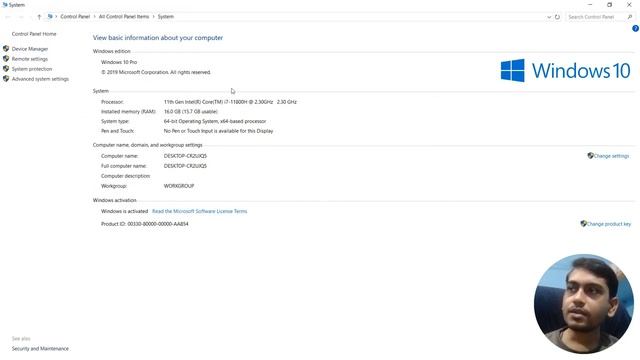The width and height of the screenshot is (640, 360).
Task: Click the Change settings link
Action: tap(611, 156)
